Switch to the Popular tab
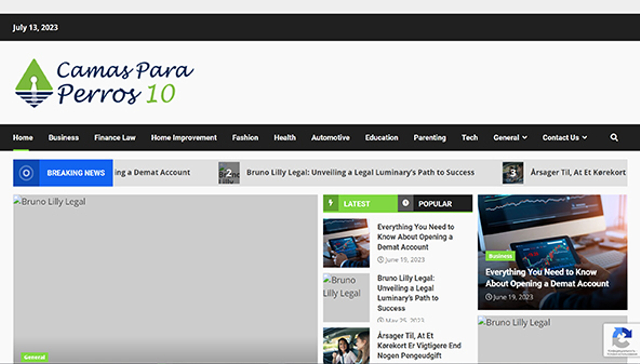The height and width of the screenshot is (364, 640). pos(435,204)
